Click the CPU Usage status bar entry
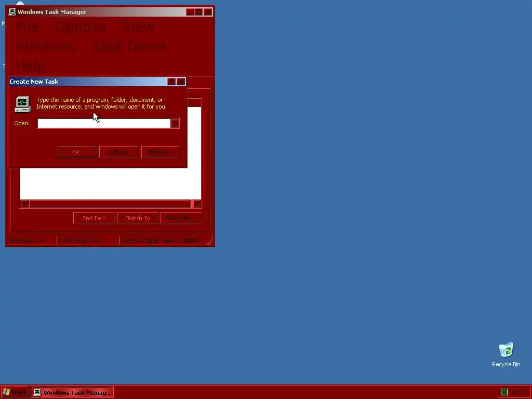This screenshot has width=532, height=399. pyautogui.click(x=88, y=241)
